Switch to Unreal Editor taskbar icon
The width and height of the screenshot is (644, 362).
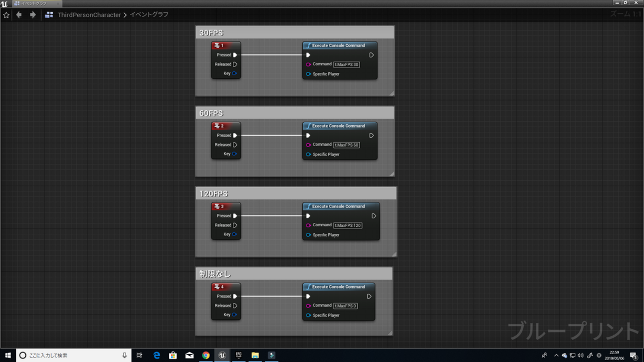click(x=222, y=355)
